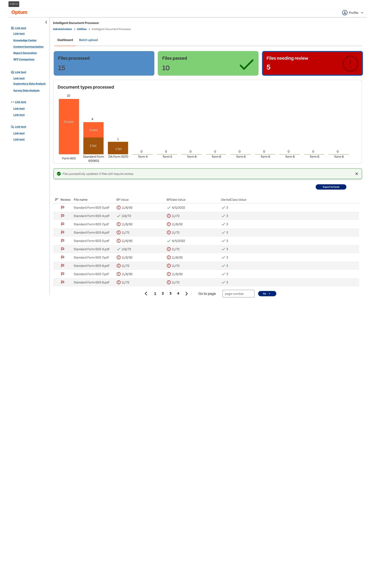Click Export to Excel button
Screen dimensions: 375x588
point(331,187)
